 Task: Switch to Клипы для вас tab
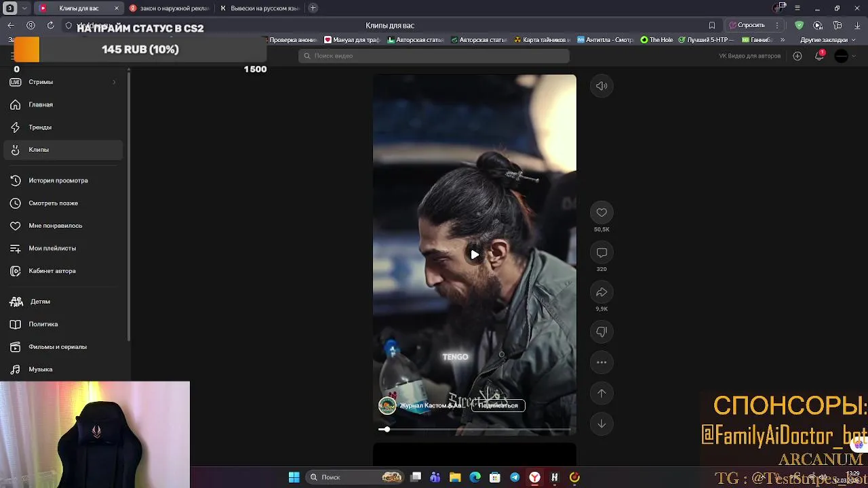coord(79,8)
